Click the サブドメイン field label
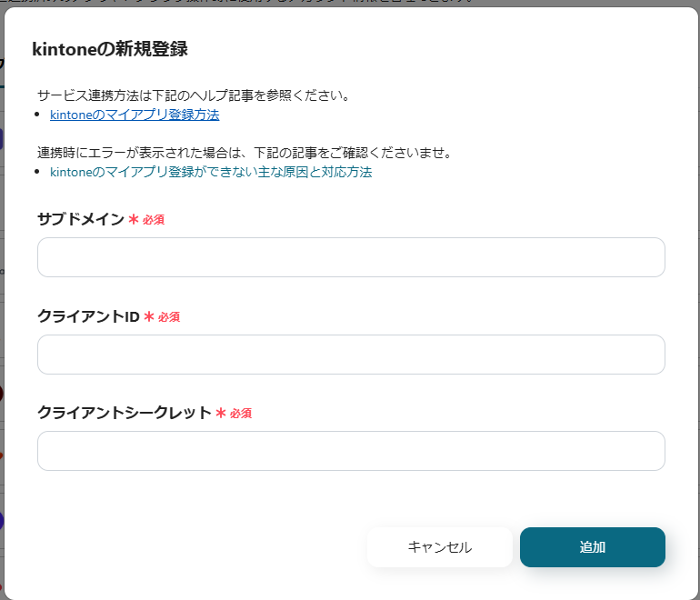Image resolution: width=700 pixels, height=600 pixels. coord(80,219)
